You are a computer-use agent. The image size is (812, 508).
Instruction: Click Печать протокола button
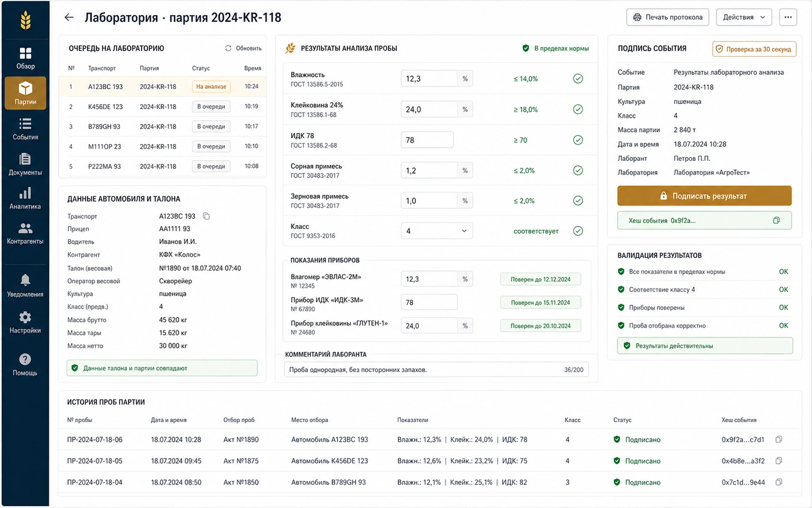(x=668, y=17)
